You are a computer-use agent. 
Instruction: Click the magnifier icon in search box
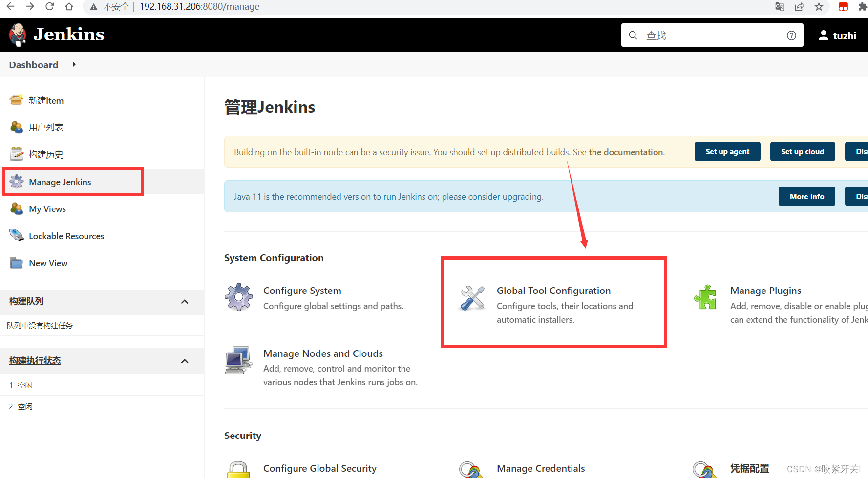[x=633, y=35]
